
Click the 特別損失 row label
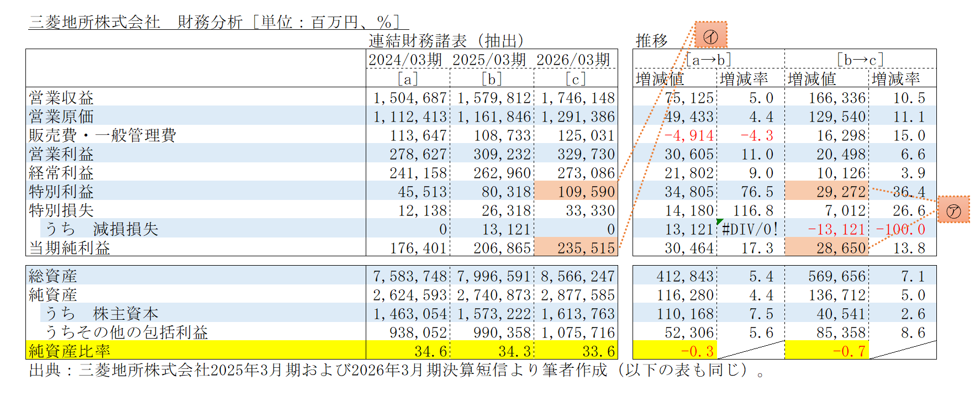[x=61, y=210]
